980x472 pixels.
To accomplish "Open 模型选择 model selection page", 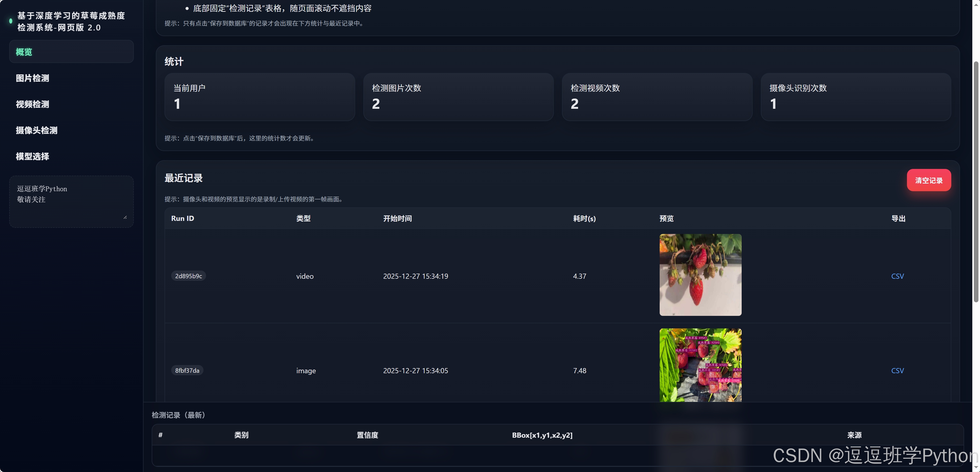I will (32, 157).
